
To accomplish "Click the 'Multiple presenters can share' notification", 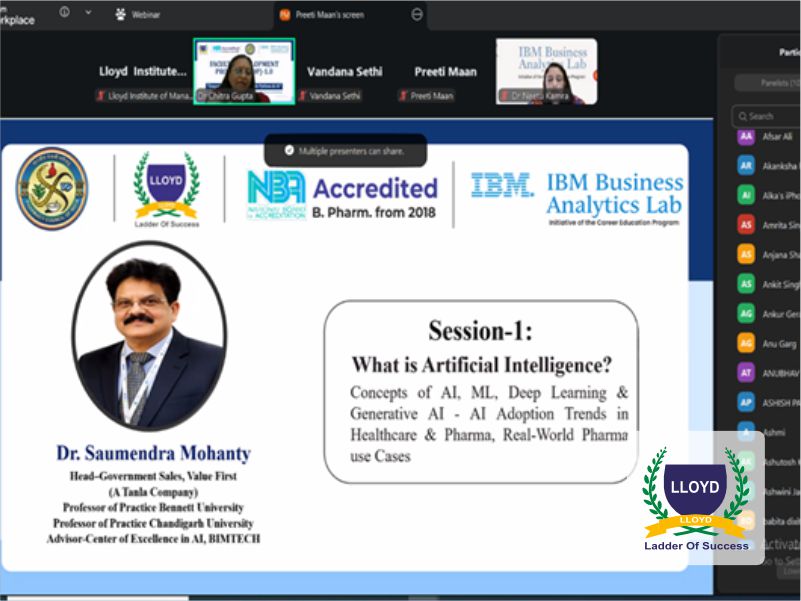I will click(345, 151).
